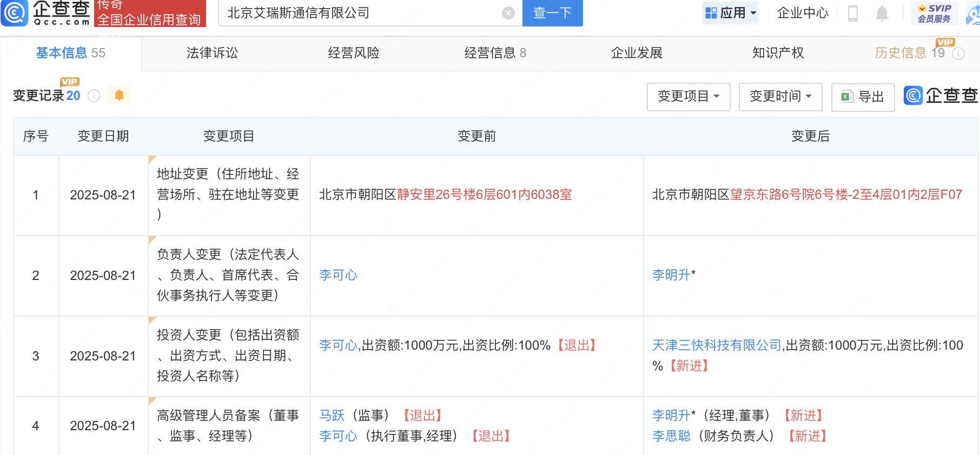Click the orange alert bell icon

click(x=119, y=96)
